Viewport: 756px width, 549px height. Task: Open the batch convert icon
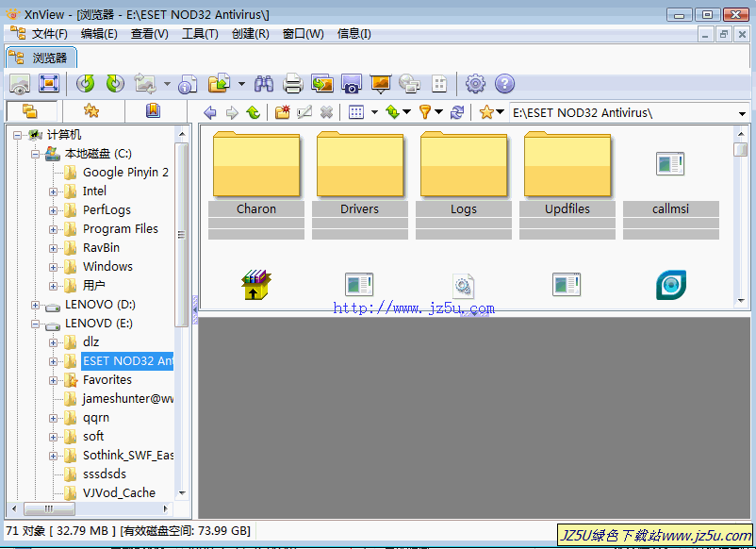tap(322, 84)
